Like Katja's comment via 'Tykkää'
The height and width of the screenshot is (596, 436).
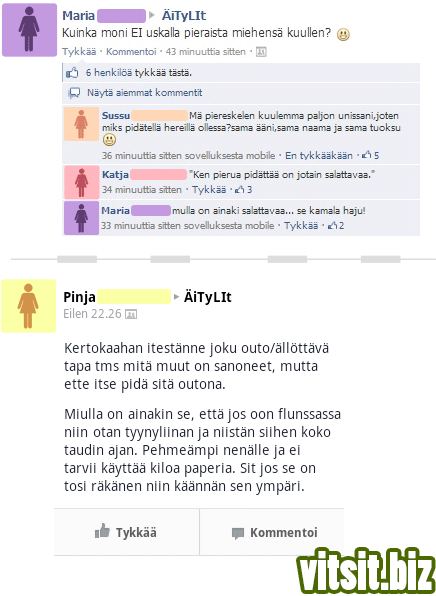pos(209,189)
